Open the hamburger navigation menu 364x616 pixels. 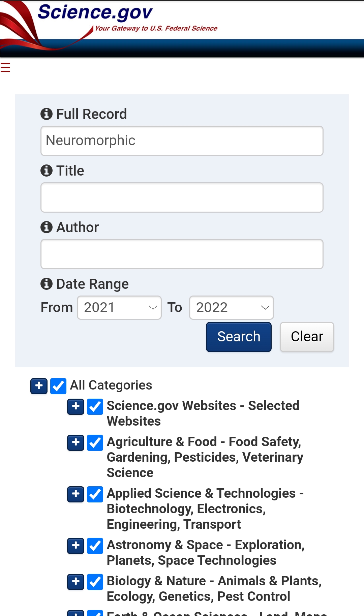point(5,68)
